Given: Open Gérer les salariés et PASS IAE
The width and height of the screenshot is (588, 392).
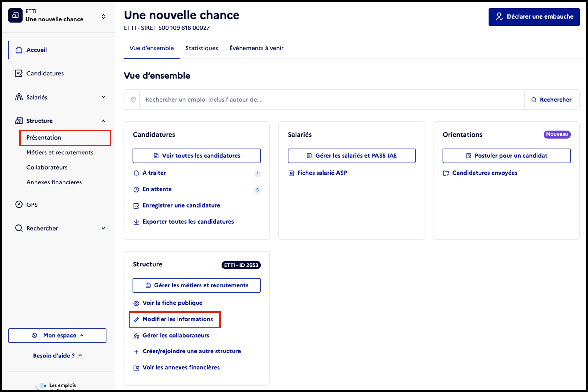Looking at the screenshot, I should click(x=352, y=156).
